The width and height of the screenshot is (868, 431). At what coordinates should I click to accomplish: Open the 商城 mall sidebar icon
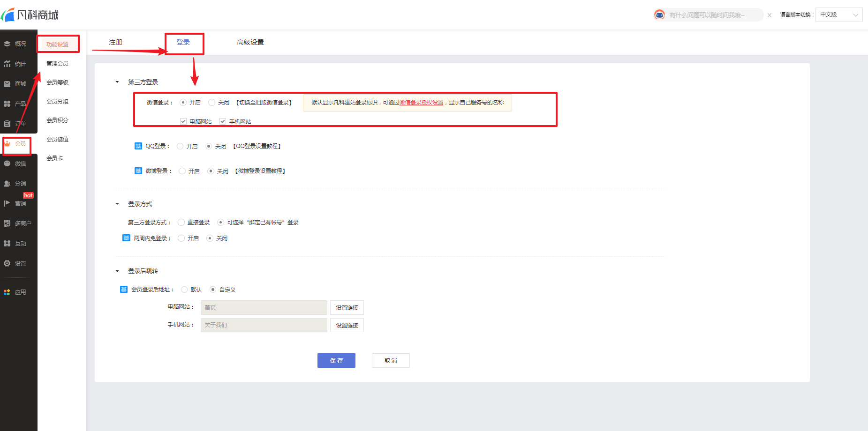pyautogui.click(x=7, y=84)
